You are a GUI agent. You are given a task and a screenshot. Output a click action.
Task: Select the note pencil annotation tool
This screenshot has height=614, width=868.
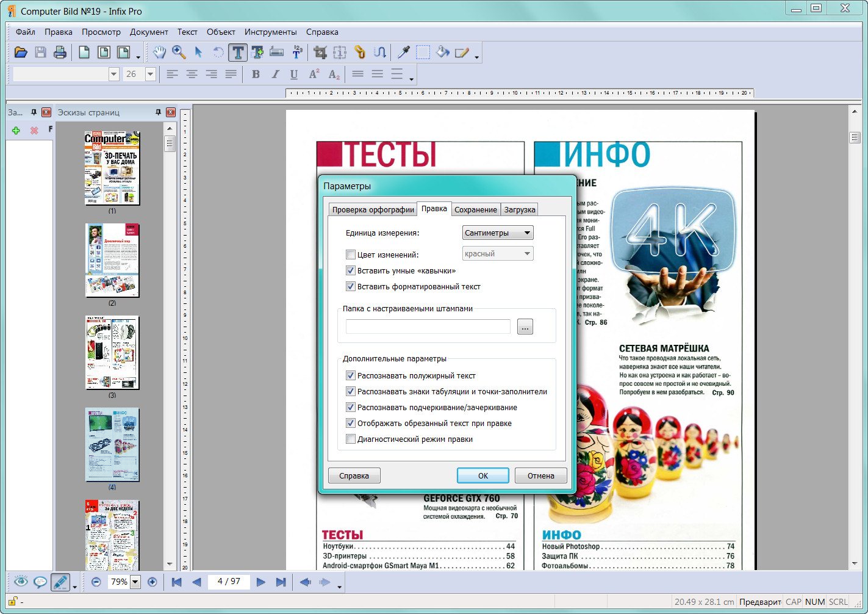coord(462,52)
